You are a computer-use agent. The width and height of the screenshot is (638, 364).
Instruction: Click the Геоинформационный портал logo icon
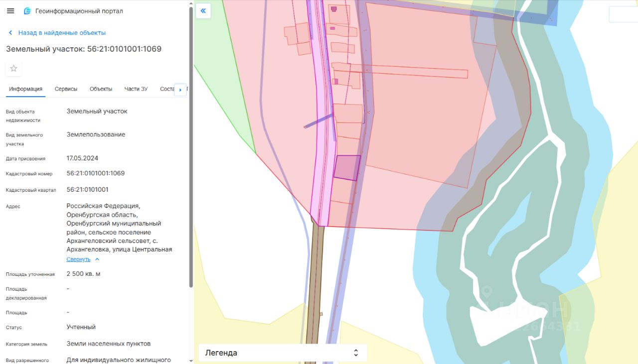pyautogui.click(x=27, y=11)
